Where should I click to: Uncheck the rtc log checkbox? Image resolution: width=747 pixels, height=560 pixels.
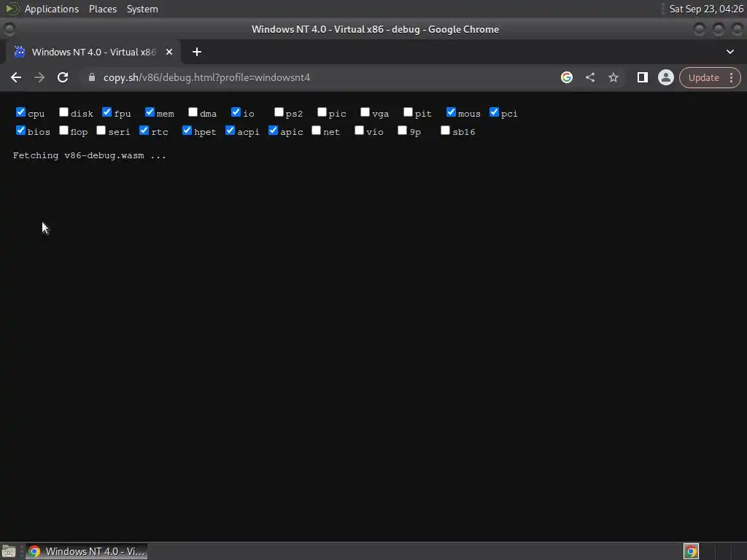click(144, 130)
